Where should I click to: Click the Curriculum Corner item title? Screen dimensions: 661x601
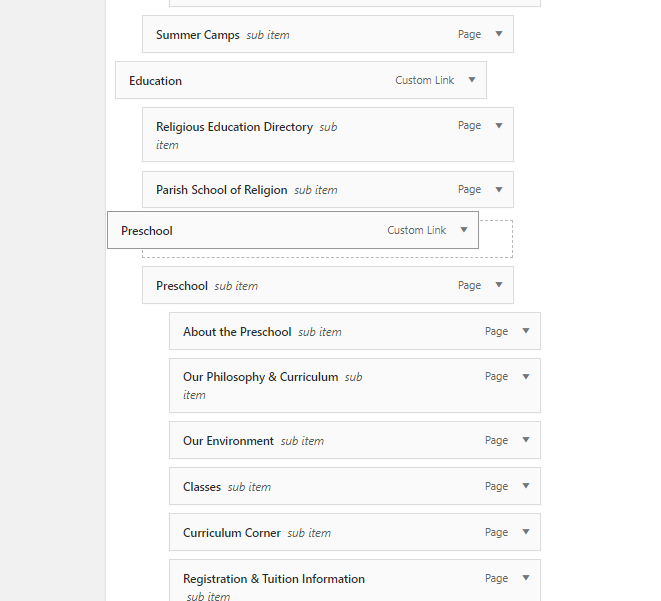(x=232, y=533)
